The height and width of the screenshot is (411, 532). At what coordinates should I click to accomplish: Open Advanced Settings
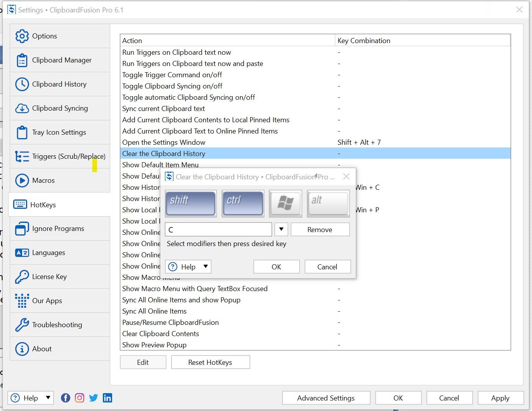click(x=326, y=398)
